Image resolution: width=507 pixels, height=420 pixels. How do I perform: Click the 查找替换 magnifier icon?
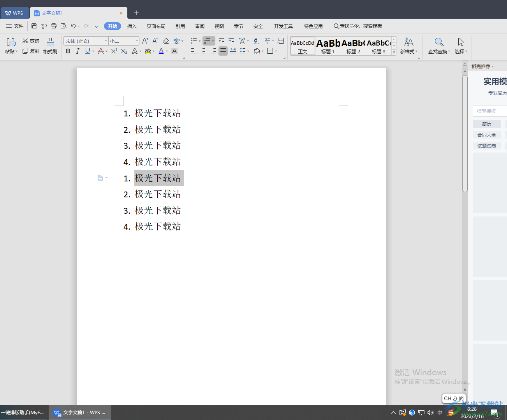[x=439, y=42]
